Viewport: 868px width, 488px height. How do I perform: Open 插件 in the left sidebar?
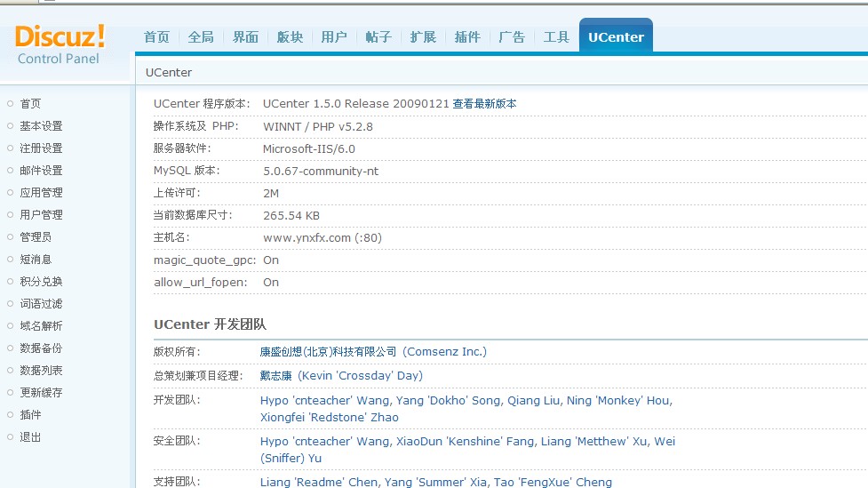point(30,414)
